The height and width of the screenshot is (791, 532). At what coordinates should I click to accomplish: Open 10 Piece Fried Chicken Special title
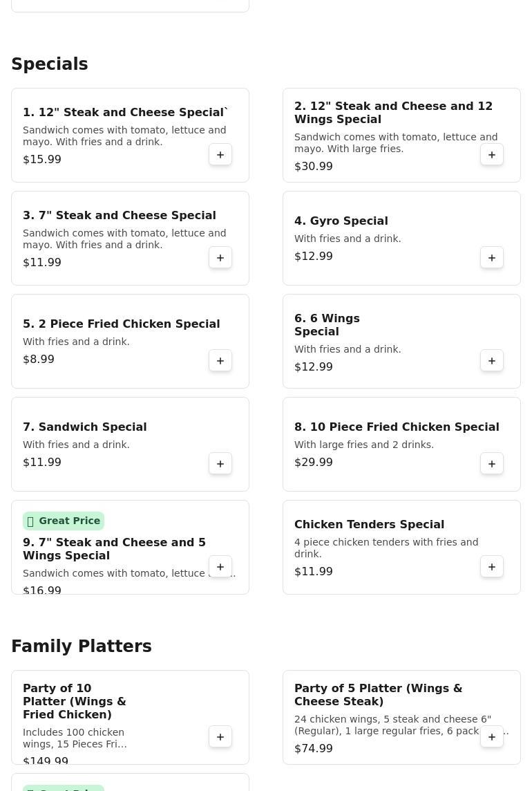click(396, 427)
